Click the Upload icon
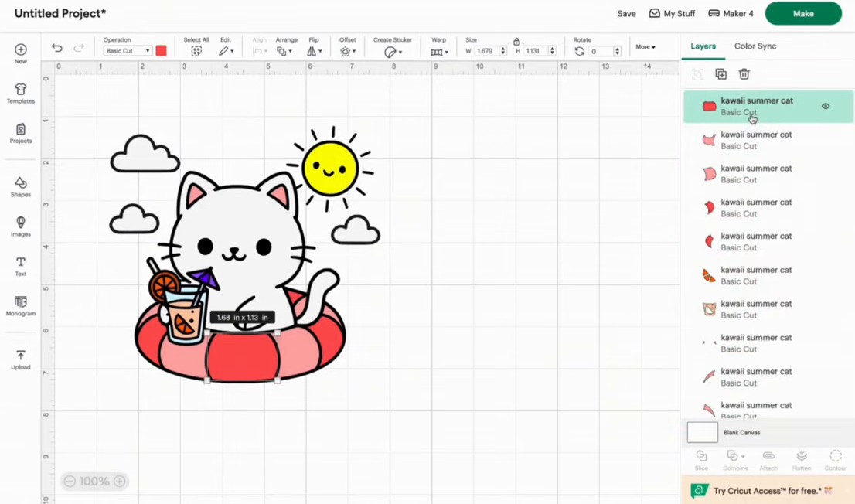The image size is (855, 504). pyautogui.click(x=21, y=356)
